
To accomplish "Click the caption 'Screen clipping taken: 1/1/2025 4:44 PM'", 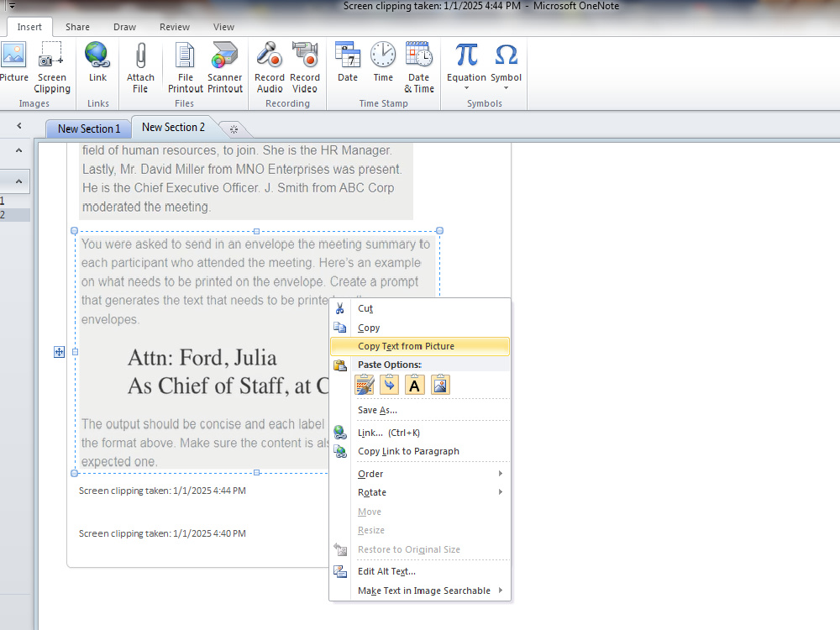I will pos(162,491).
